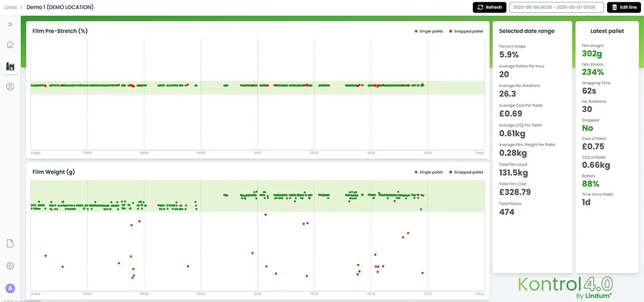
Task: Click the date range input field
Action: pos(552,7)
